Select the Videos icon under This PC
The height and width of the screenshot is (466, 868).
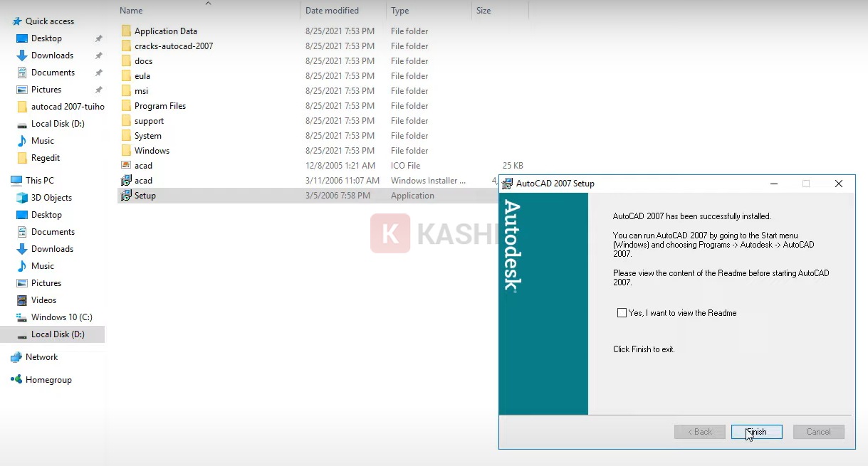tap(21, 300)
